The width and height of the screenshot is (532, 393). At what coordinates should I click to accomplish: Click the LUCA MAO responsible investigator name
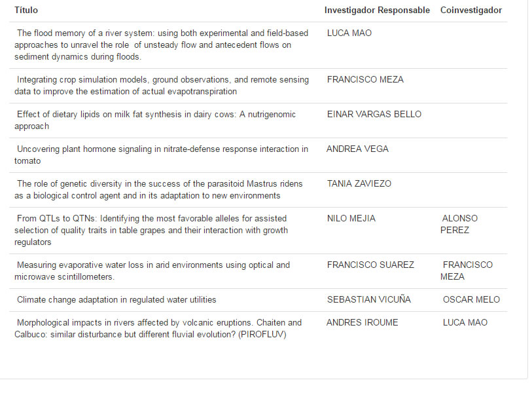point(349,33)
